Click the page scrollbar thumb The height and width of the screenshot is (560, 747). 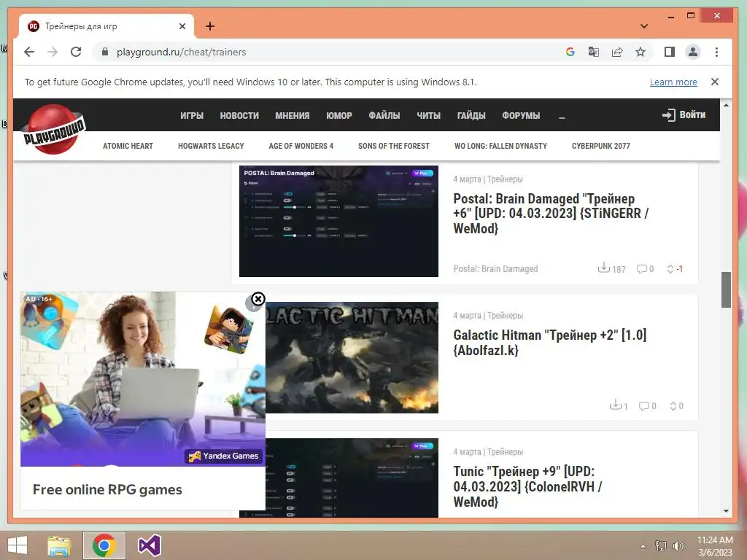[726, 289]
